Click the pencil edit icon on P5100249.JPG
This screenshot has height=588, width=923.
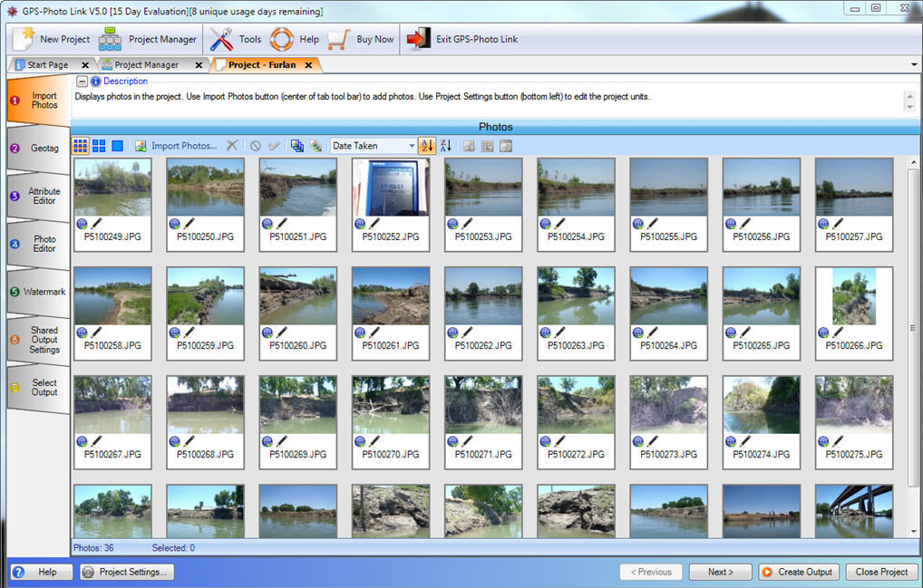tap(95, 223)
